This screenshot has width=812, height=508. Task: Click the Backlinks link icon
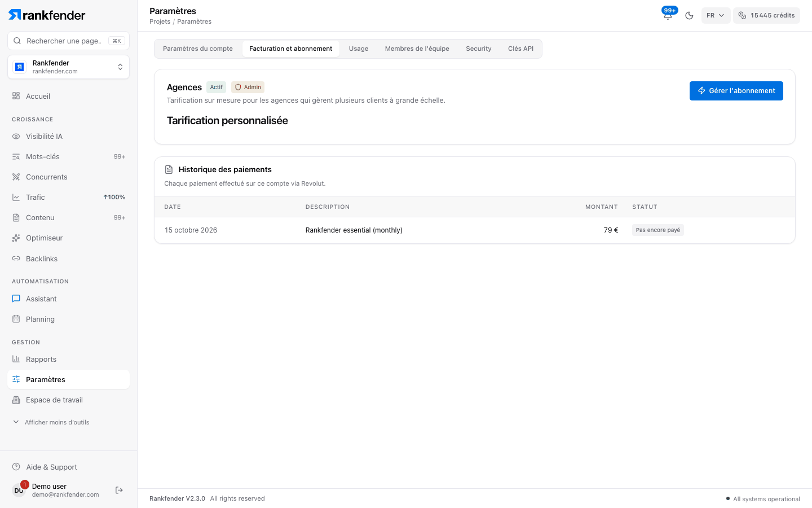[x=16, y=259]
